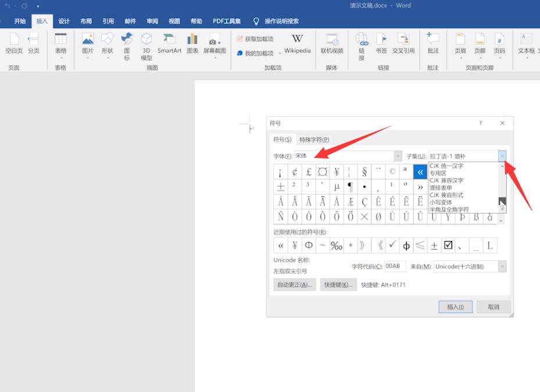
Task: Click the subset list scrollbar thumb
Action: [x=502, y=201]
